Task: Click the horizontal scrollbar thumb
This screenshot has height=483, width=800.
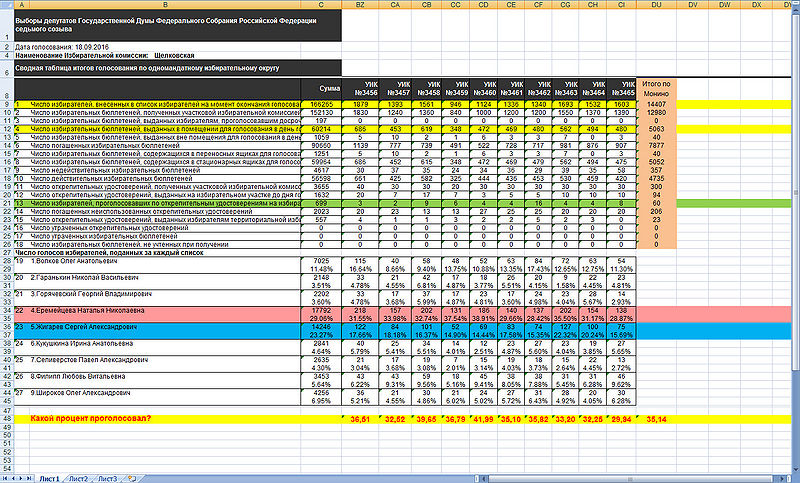Action: tap(630, 478)
